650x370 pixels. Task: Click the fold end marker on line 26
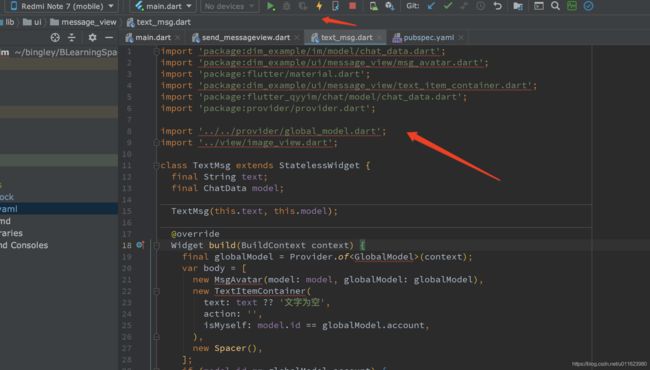(156, 337)
